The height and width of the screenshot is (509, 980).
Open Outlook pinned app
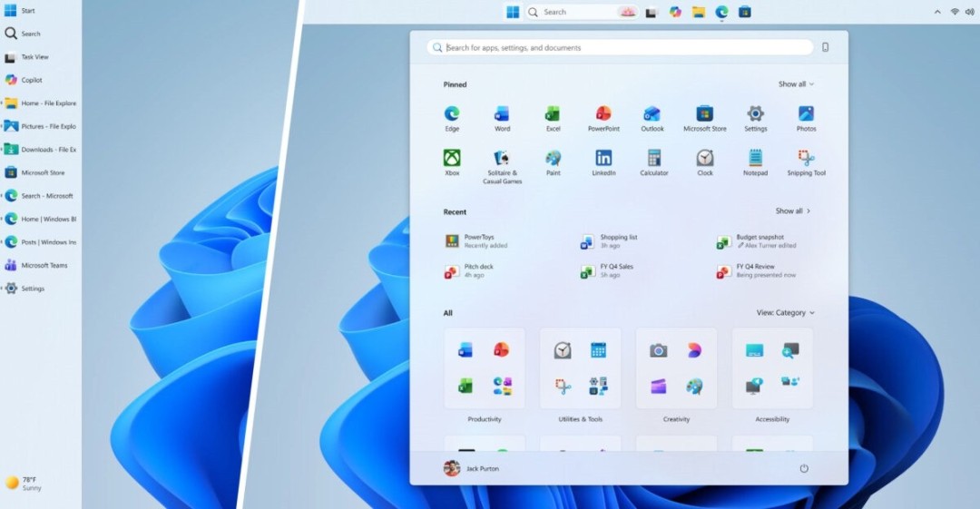(652, 118)
